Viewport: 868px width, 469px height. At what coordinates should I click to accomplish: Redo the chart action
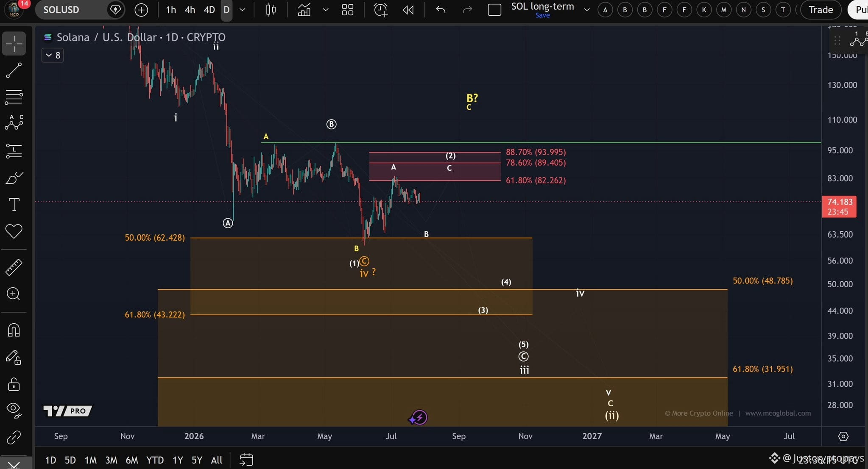[x=467, y=10]
